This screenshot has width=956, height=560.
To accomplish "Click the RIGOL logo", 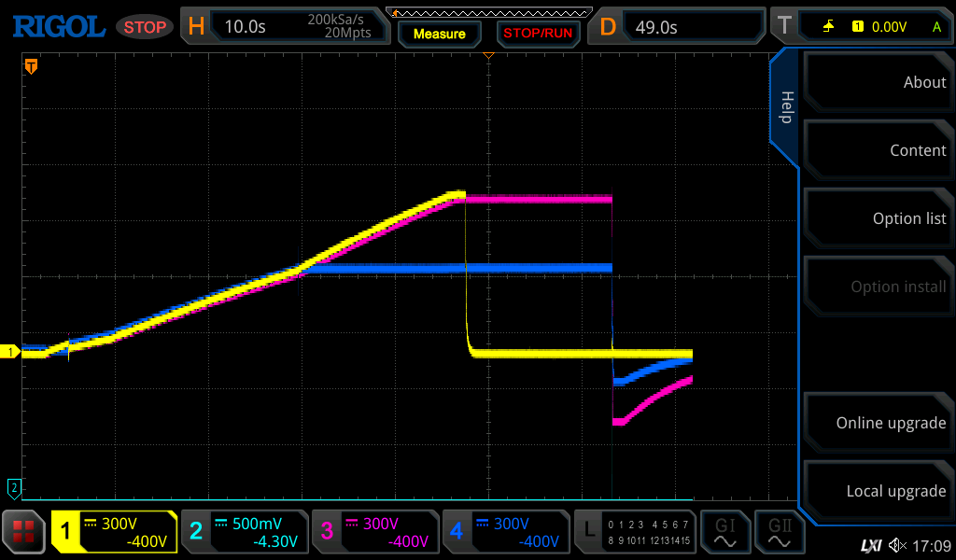I will coord(58,26).
